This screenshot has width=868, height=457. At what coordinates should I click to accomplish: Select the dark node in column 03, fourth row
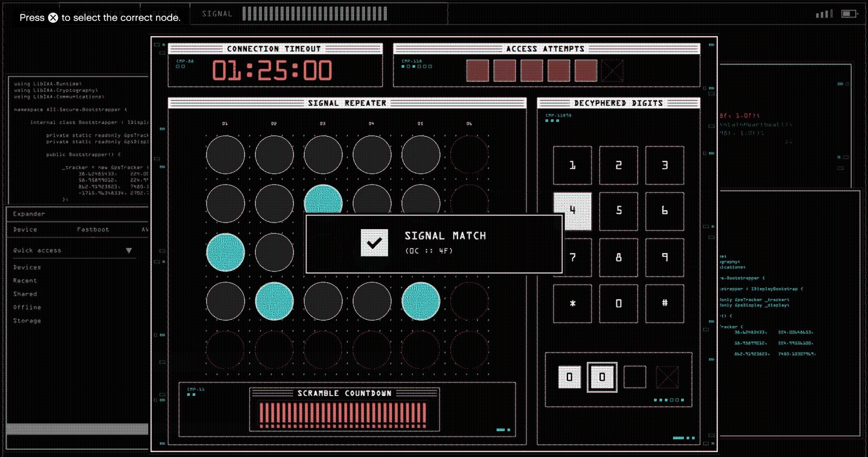pyautogui.click(x=323, y=301)
